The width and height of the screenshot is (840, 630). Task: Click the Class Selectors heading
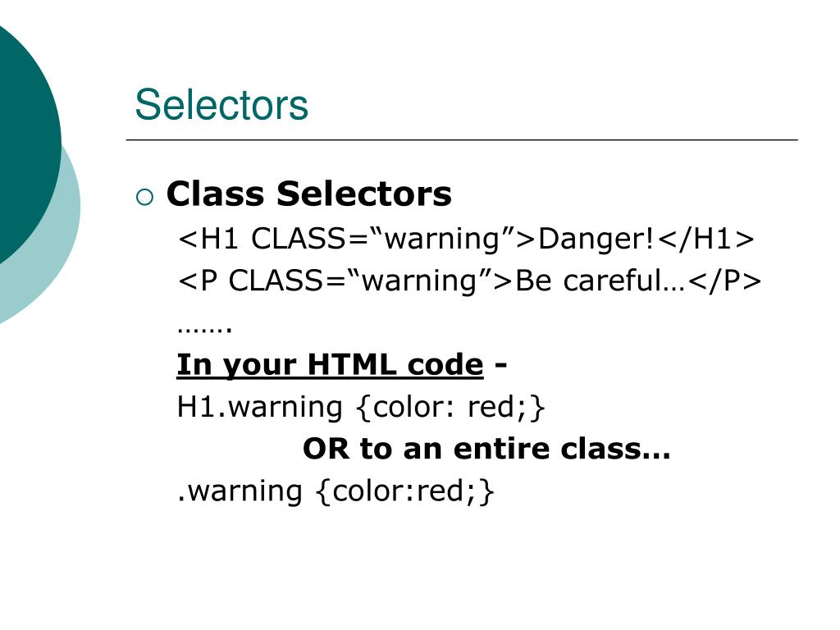coord(309,194)
